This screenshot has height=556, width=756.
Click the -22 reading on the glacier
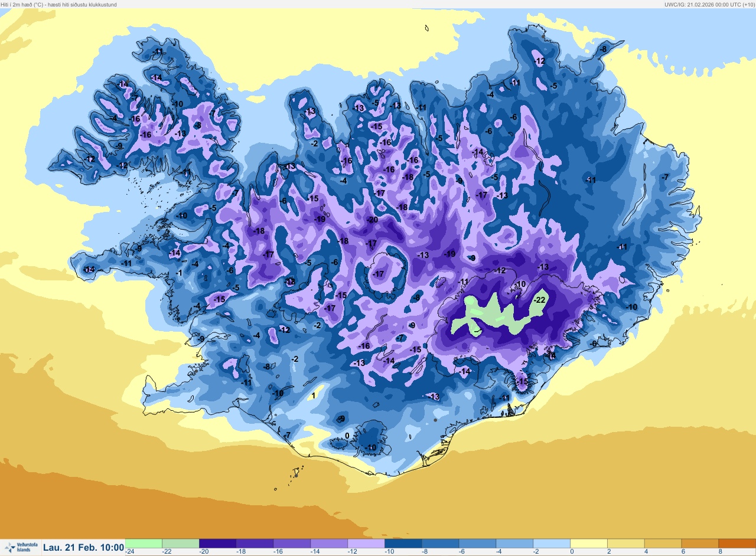point(539,300)
